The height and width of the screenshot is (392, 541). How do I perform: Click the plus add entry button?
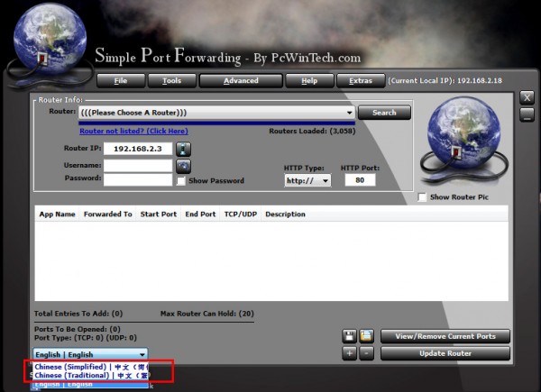(349, 353)
